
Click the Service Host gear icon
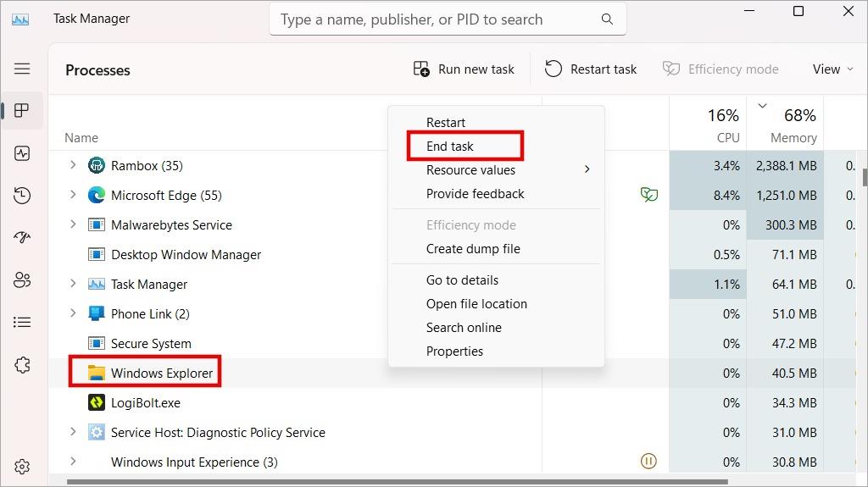coord(97,432)
